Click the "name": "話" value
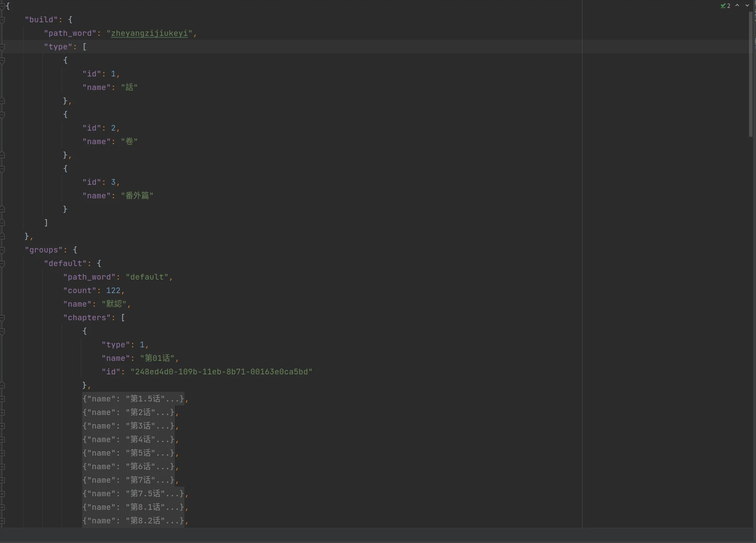The height and width of the screenshot is (543, 756). 129,88
